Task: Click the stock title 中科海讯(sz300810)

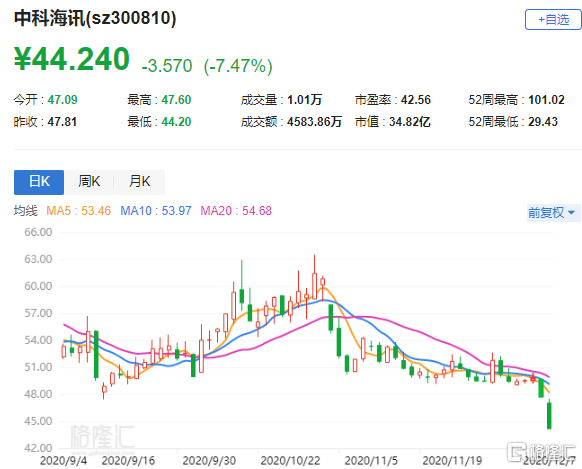Action: pos(95,18)
